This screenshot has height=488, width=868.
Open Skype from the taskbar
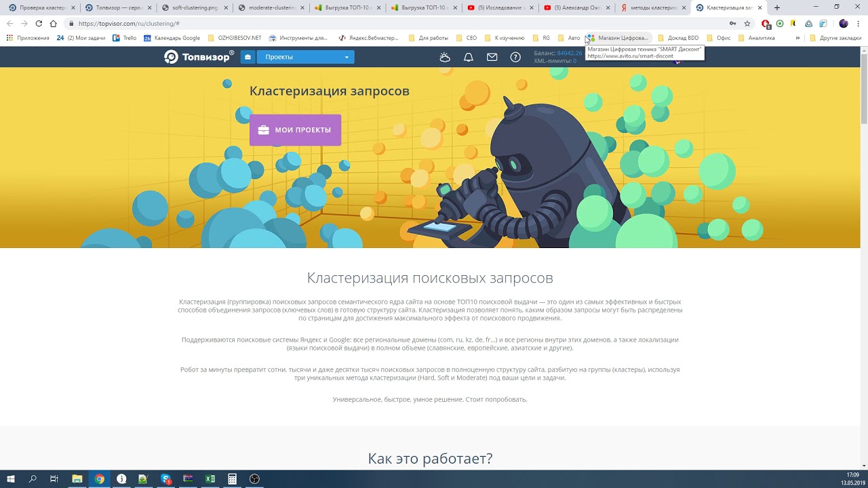point(166,479)
